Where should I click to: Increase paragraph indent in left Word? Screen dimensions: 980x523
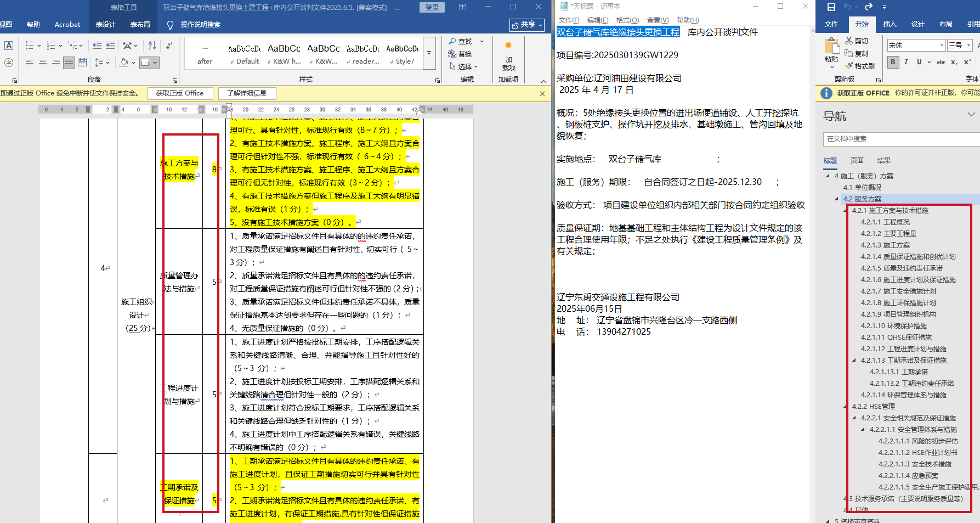point(110,46)
